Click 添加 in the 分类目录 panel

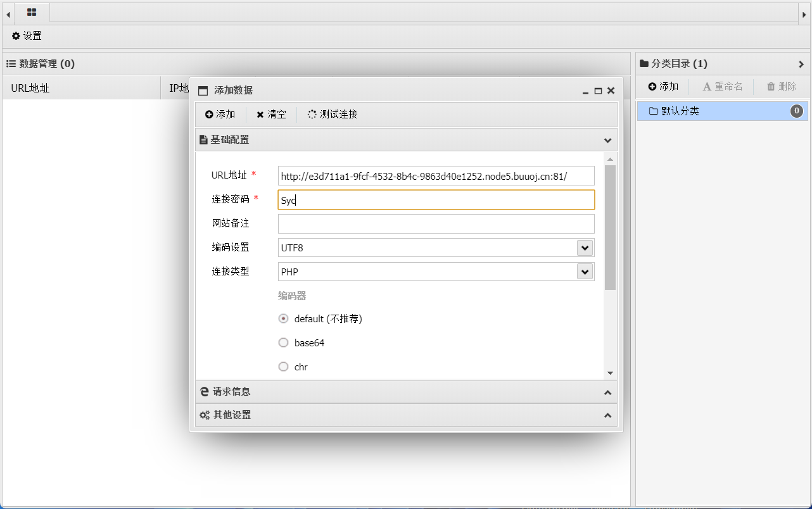click(663, 87)
